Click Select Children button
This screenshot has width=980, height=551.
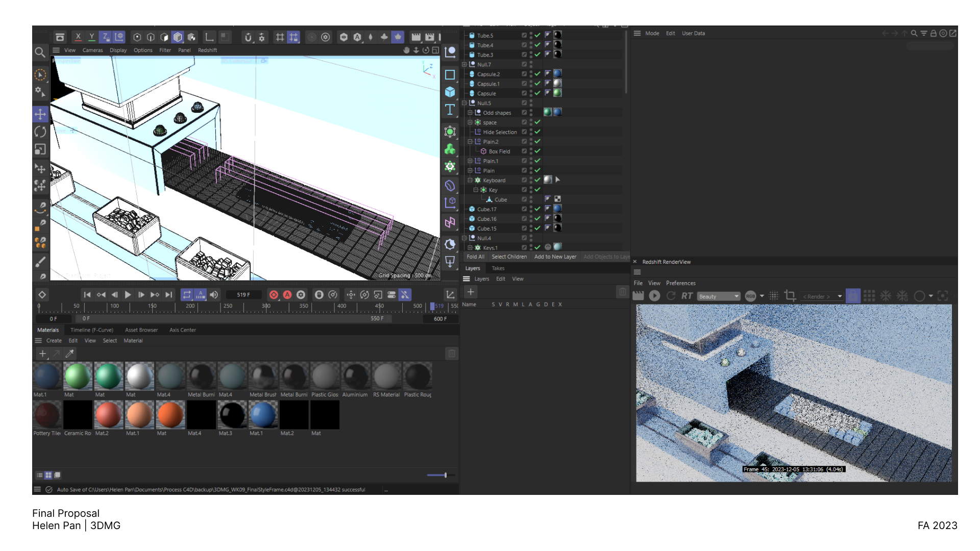click(x=509, y=257)
